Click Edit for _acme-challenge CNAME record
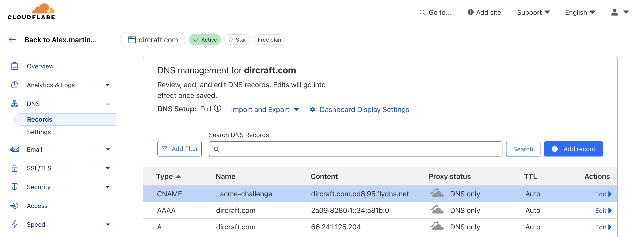The height and width of the screenshot is (237, 644). tap(603, 194)
